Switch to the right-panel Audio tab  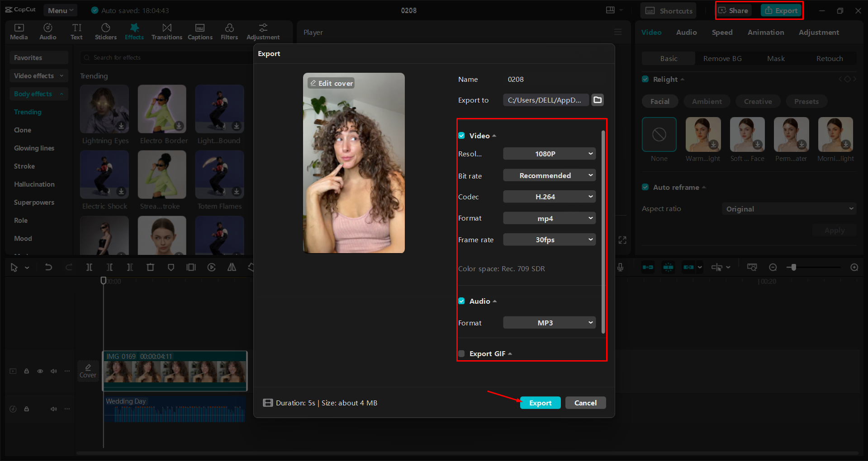point(686,33)
